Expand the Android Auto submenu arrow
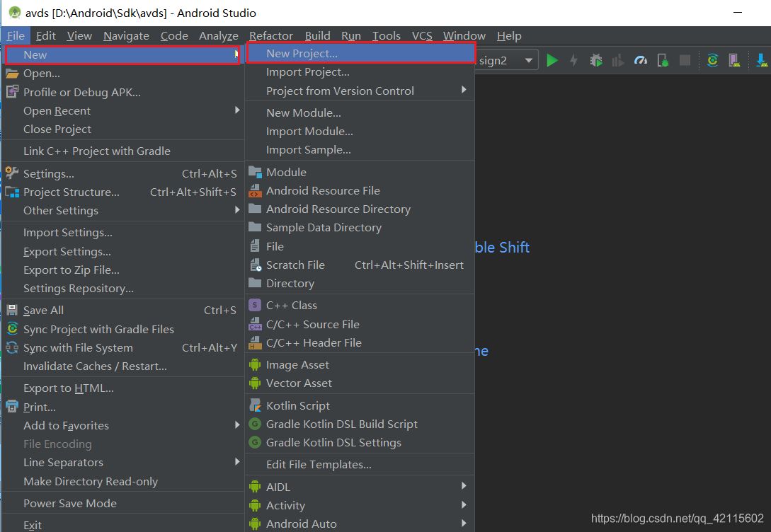The image size is (771, 532). point(463,524)
